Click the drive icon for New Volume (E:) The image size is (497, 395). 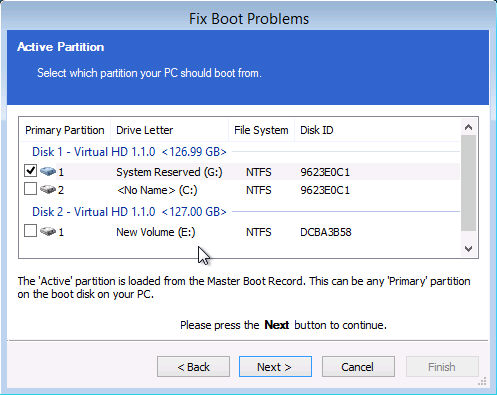tap(48, 231)
